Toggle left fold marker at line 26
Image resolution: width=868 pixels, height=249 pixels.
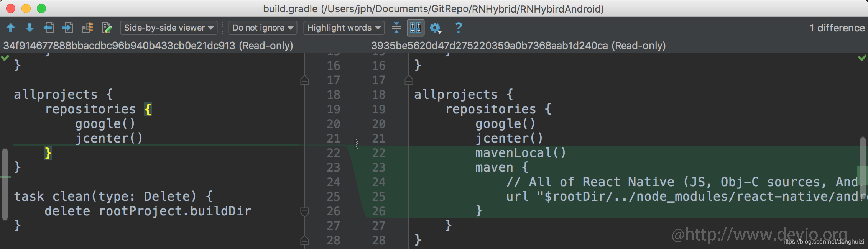(x=304, y=211)
